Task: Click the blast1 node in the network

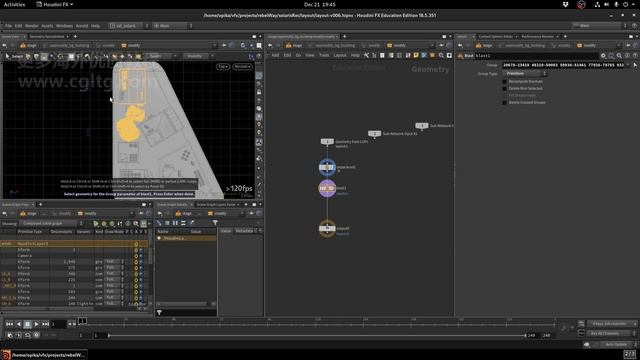Action: [327, 188]
